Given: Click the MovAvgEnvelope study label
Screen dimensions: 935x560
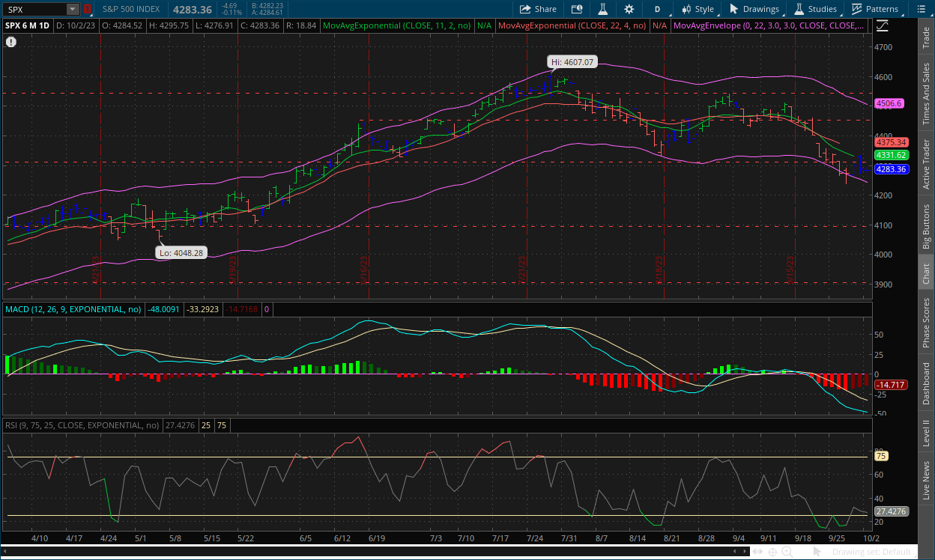Looking at the screenshot, I should tap(769, 25).
